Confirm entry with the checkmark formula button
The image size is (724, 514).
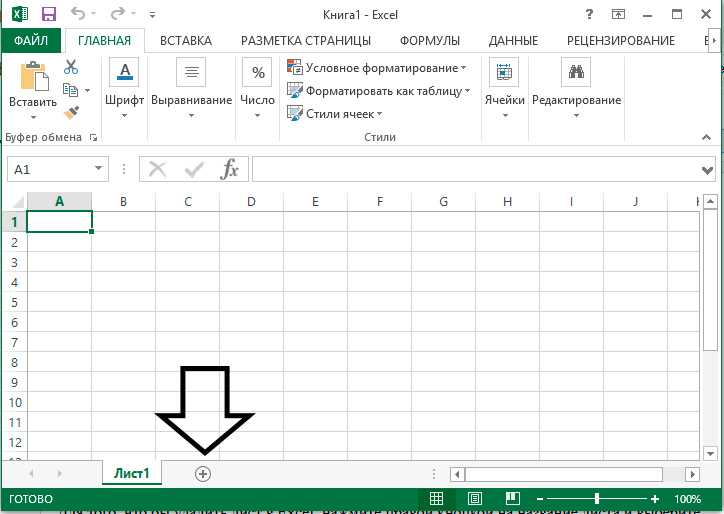pyautogui.click(x=194, y=169)
